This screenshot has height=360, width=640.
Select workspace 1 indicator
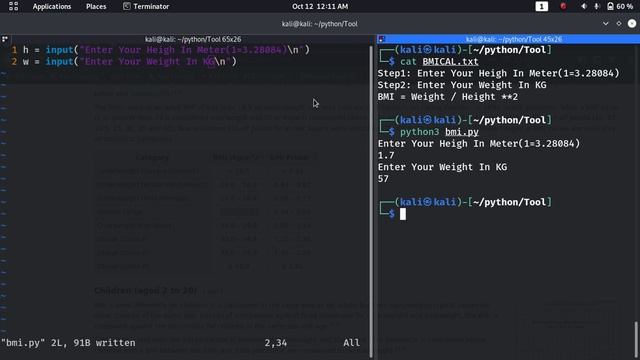[x=542, y=6]
